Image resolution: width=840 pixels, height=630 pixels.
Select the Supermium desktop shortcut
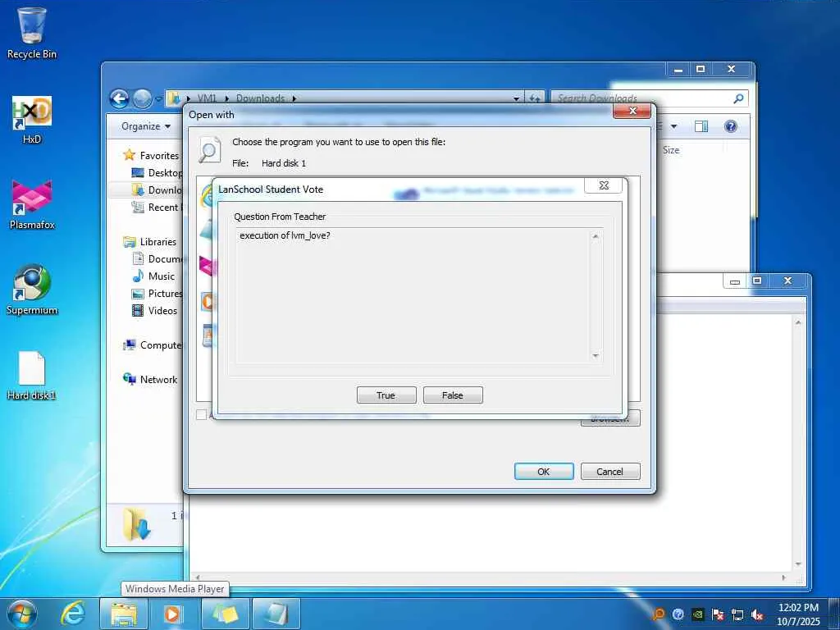(x=32, y=290)
